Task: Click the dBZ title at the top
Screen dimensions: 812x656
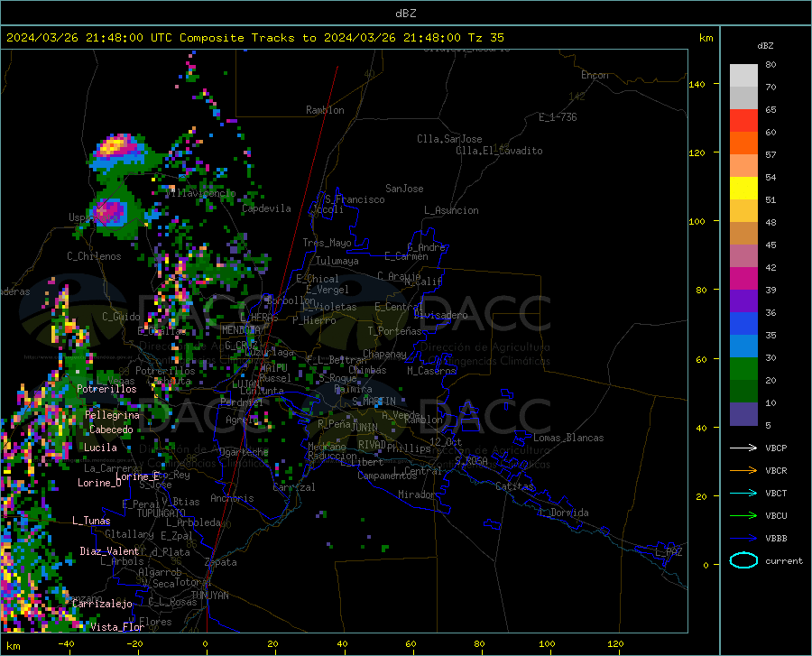Action: click(405, 14)
